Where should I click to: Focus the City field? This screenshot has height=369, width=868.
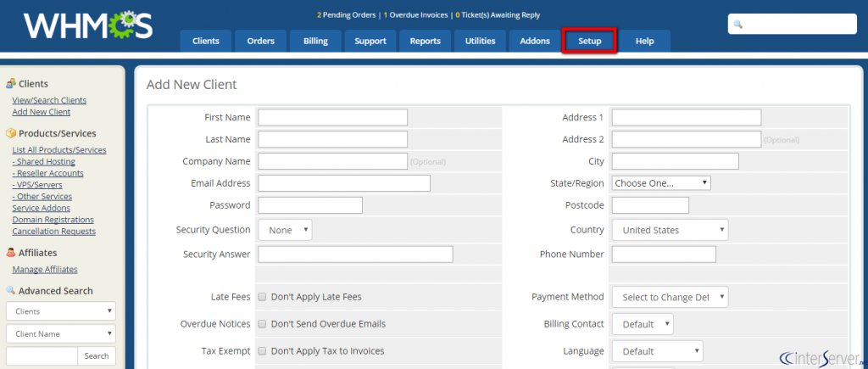tap(675, 161)
